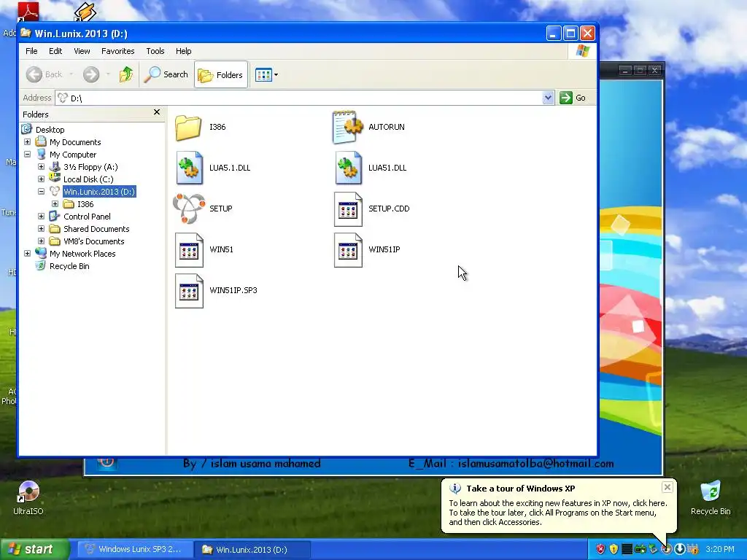Select the SETUP application icon
747x560 pixels.
coord(189,209)
